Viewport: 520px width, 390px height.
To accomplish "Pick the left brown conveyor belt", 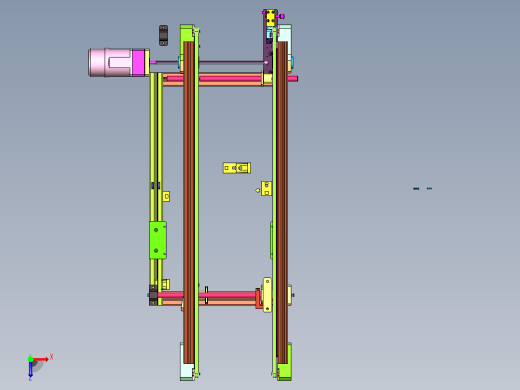I will click(x=189, y=202).
